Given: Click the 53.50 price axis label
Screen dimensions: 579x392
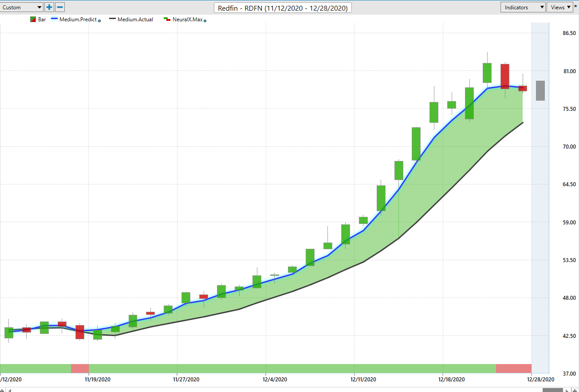Looking at the screenshot, I should pyautogui.click(x=570, y=260).
